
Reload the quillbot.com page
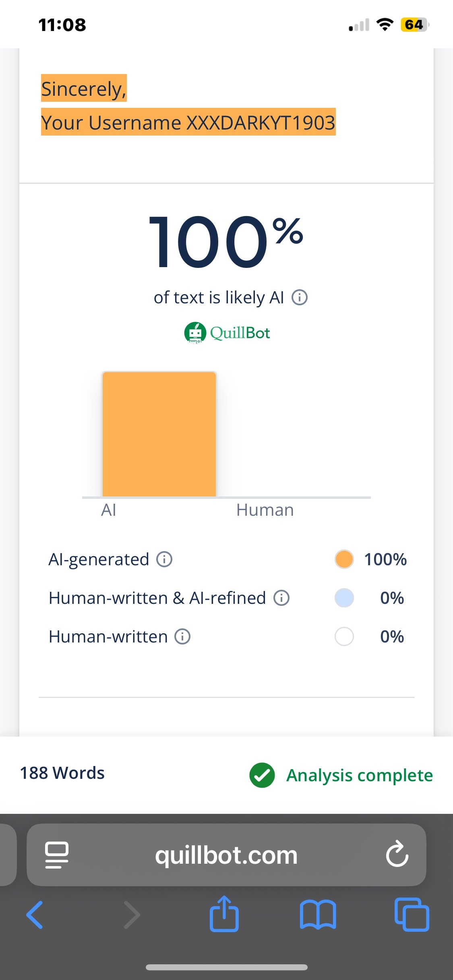(397, 854)
